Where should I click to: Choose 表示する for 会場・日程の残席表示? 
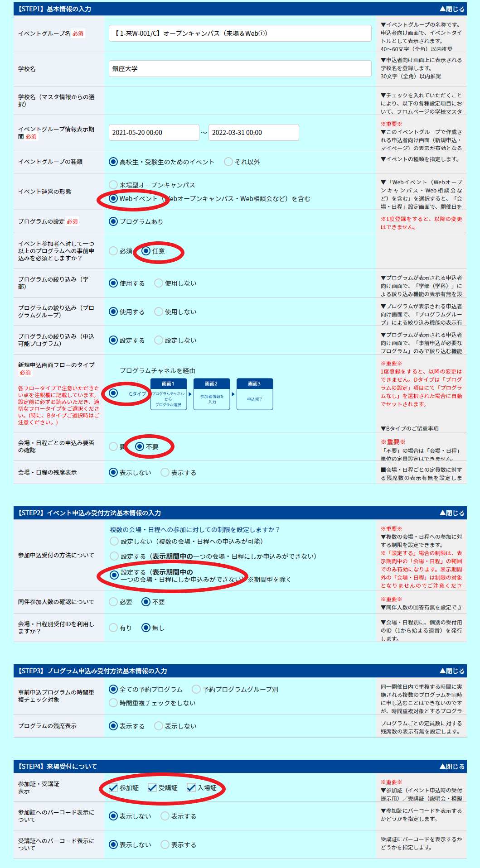point(165,472)
